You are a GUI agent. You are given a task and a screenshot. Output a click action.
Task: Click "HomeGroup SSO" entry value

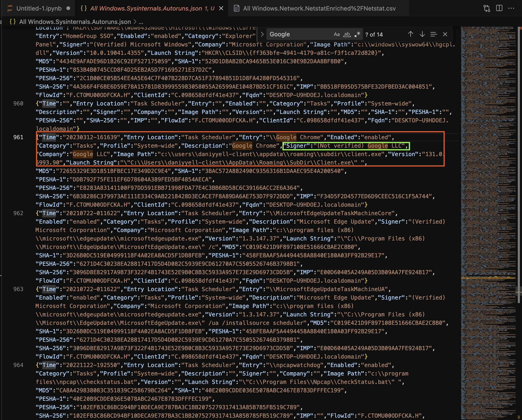click(88, 36)
